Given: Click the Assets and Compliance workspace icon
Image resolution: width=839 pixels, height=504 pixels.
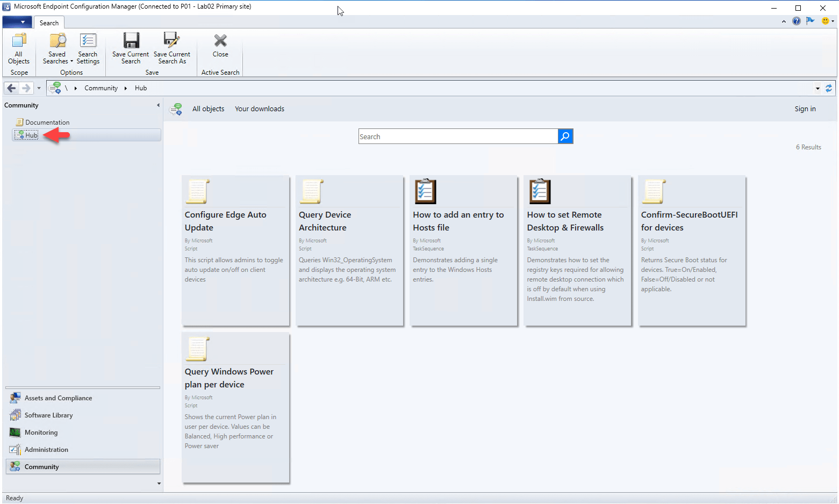Looking at the screenshot, I should pyautogui.click(x=15, y=398).
